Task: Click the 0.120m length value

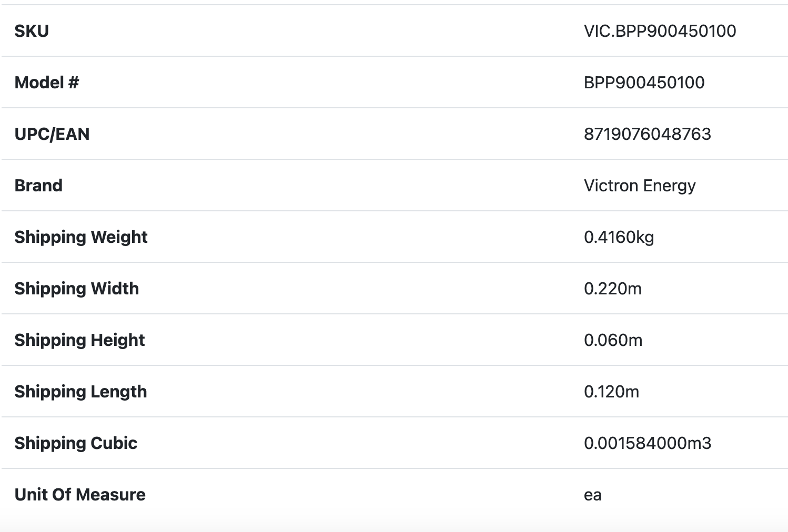Action: (x=611, y=392)
